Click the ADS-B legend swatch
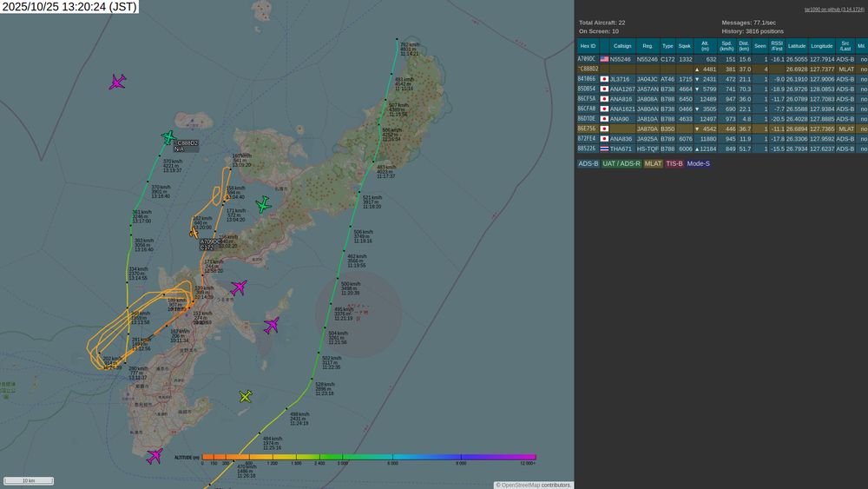Viewport: 868px width, 489px height. 588,163
